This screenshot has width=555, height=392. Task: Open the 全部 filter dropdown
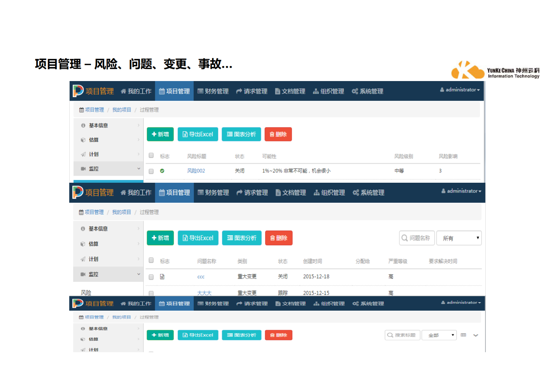(439, 335)
